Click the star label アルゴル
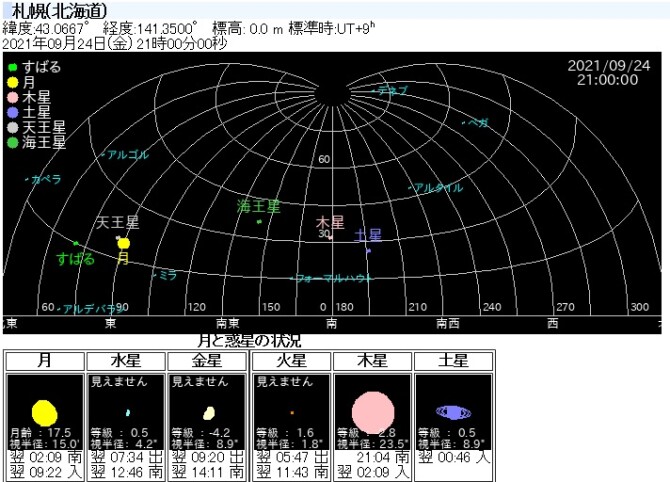 pos(128,155)
